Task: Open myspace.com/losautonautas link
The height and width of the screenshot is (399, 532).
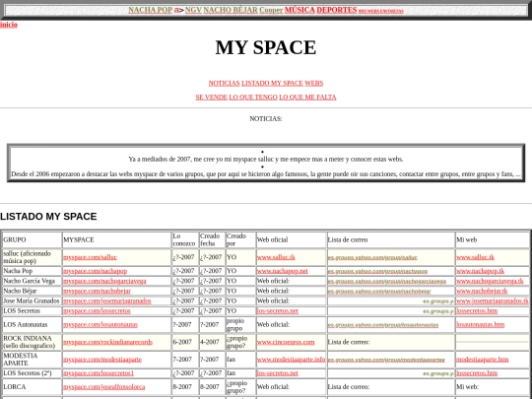Action: point(100,325)
